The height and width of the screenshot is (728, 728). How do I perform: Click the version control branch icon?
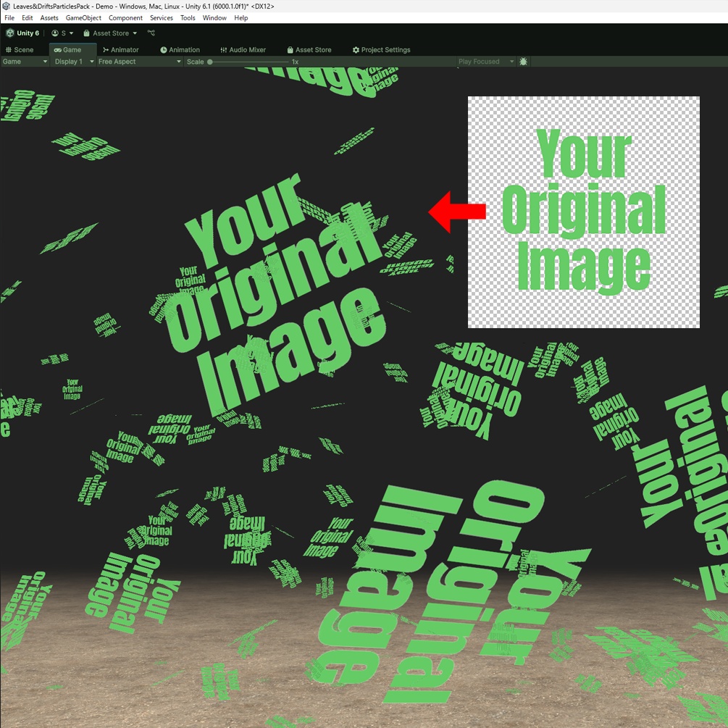[x=151, y=33]
